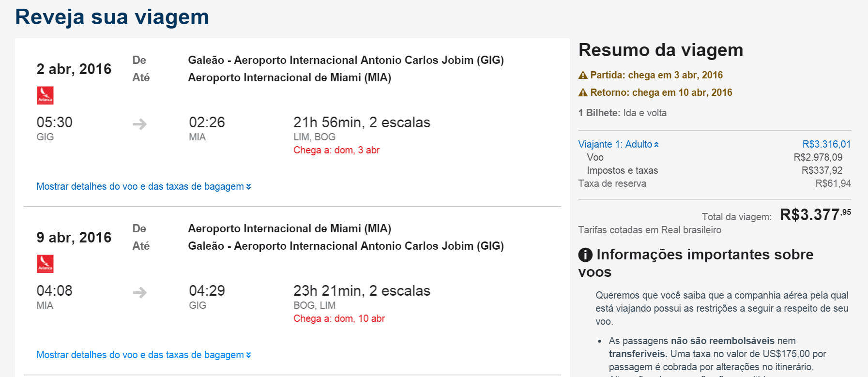Expand return flight details and baggage fees

[144, 355]
